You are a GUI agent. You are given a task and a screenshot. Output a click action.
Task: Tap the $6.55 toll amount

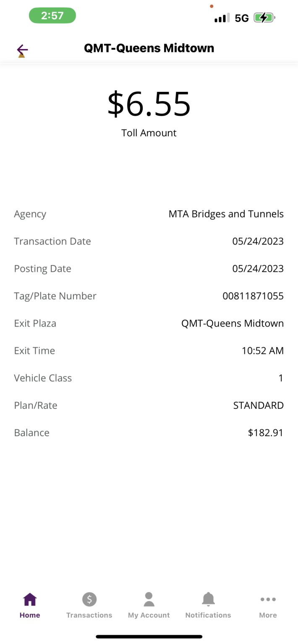(x=149, y=104)
